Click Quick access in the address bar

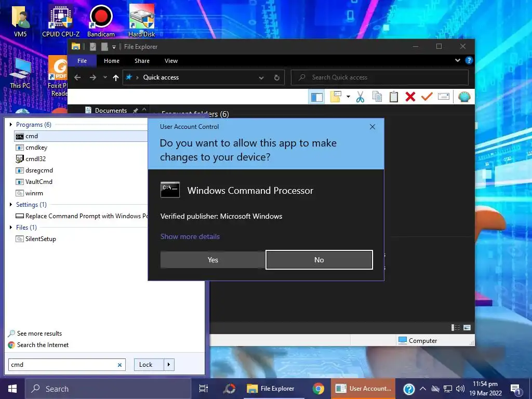(161, 77)
